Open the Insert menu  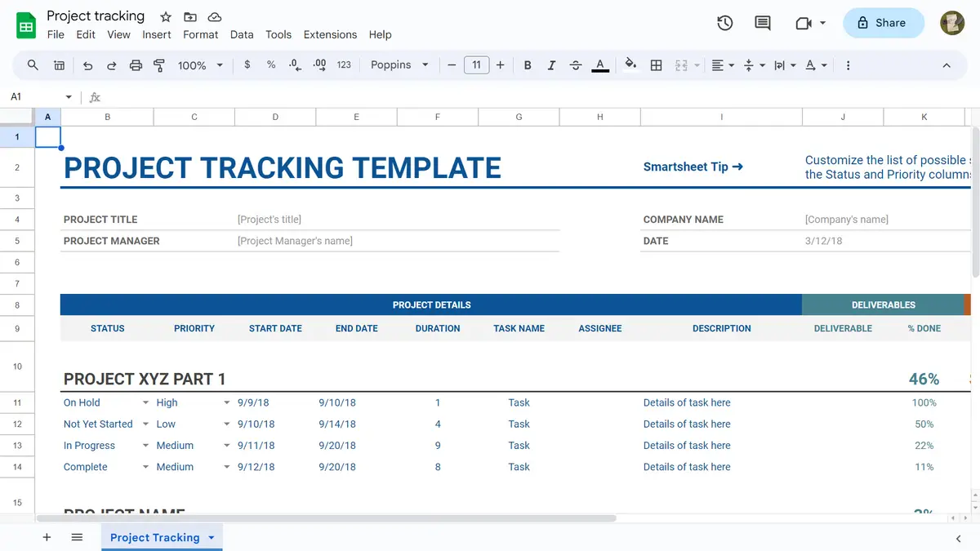[x=157, y=34]
